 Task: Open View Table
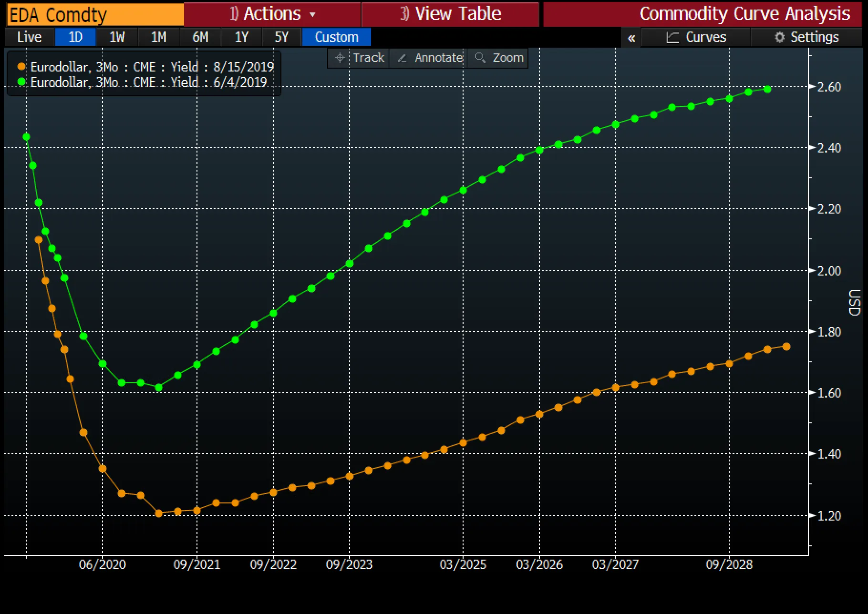[450, 14]
